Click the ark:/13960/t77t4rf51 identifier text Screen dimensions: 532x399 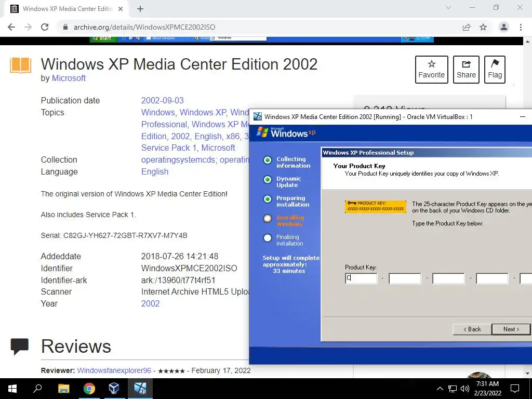(x=178, y=280)
